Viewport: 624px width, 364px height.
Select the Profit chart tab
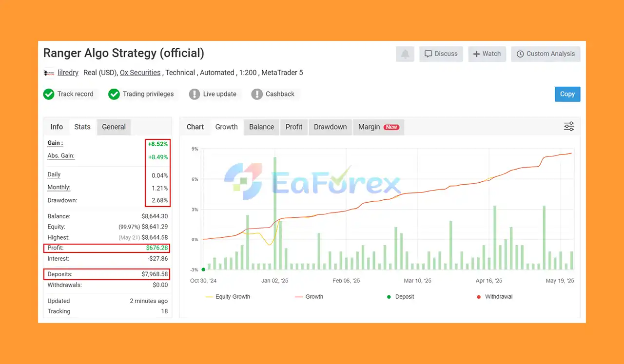[294, 127]
